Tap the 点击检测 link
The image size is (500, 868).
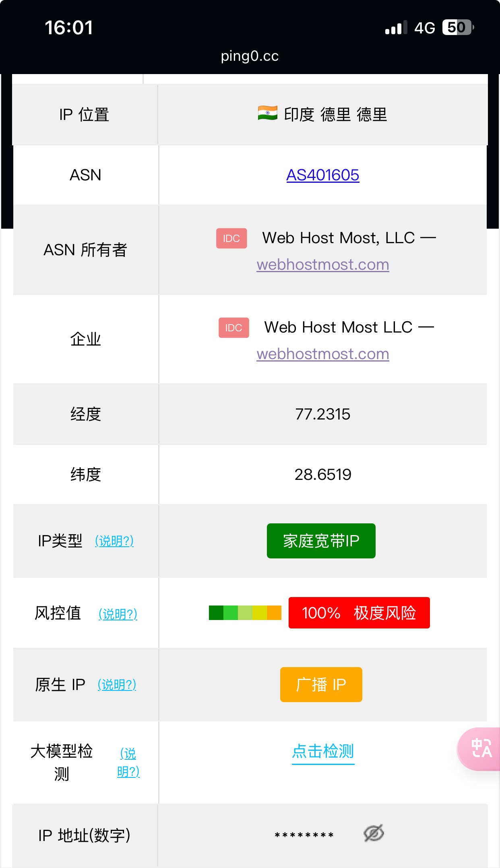point(322,751)
